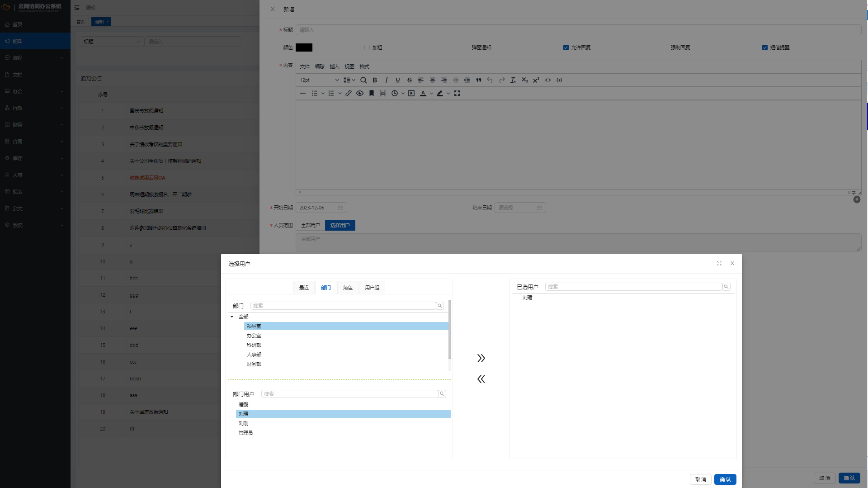This screenshot has height=488, width=868.
Task: Open the 插入 editor menu
Action: coord(335,66)
